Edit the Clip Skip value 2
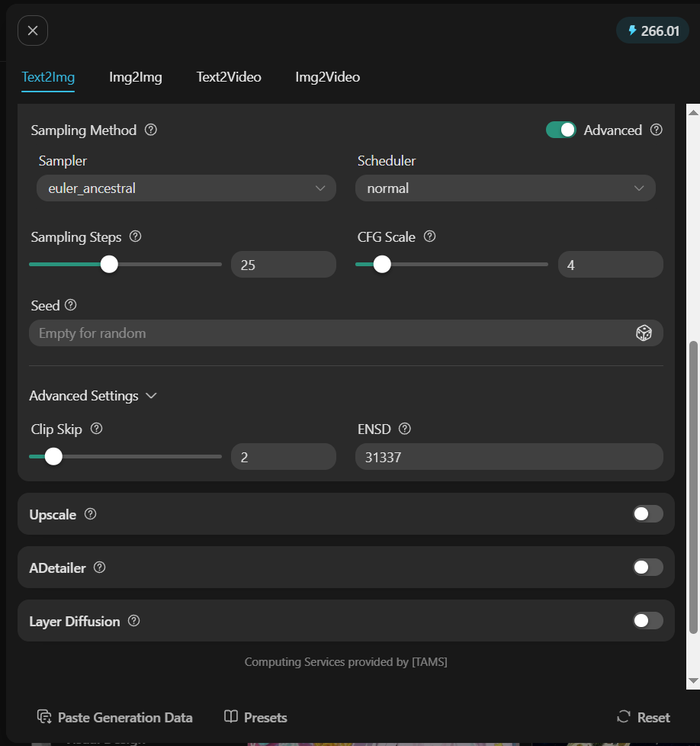Viewport: 700px width, 746px height. [x=284, y=457]
